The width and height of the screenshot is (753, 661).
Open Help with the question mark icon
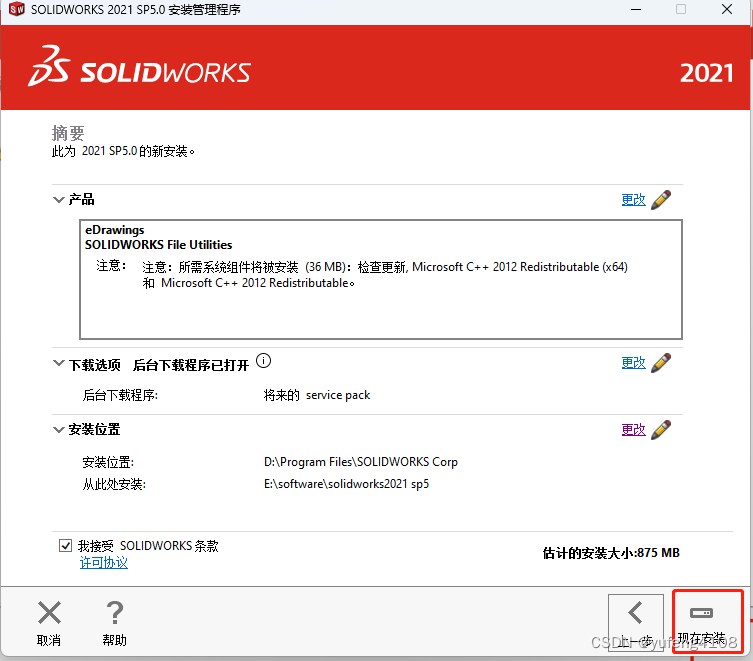(x=115, y=613)
